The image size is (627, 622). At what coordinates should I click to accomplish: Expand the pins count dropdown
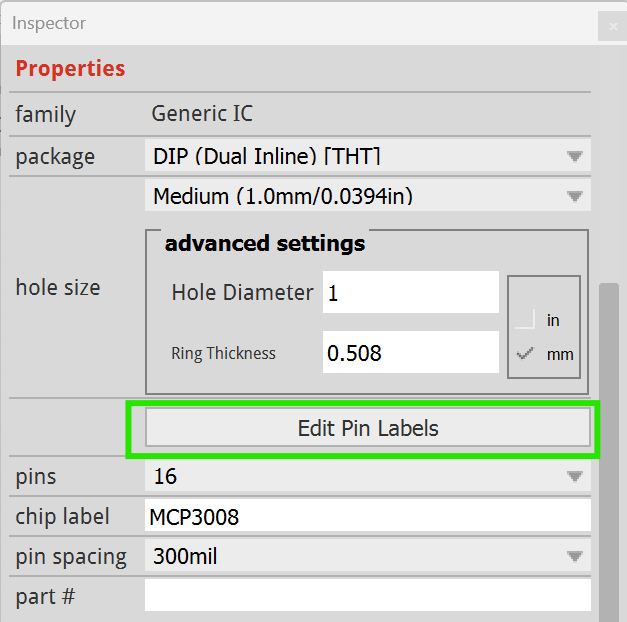click(x=367, y=476)
